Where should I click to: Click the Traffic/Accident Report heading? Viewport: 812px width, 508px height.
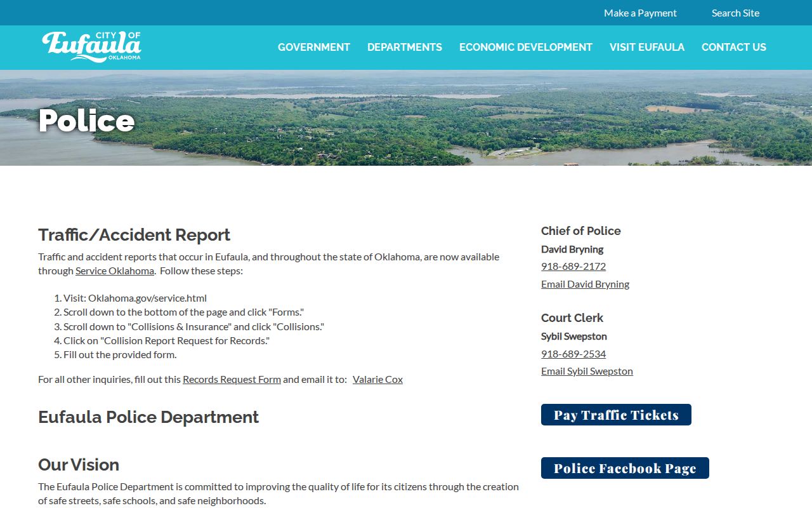click(134, 235)
